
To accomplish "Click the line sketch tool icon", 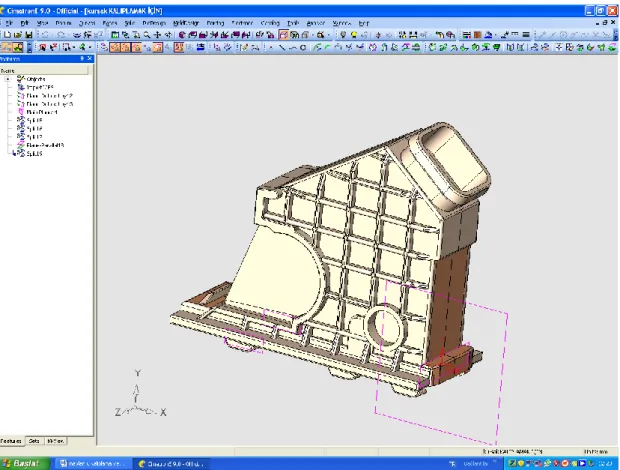I will 282,47.
